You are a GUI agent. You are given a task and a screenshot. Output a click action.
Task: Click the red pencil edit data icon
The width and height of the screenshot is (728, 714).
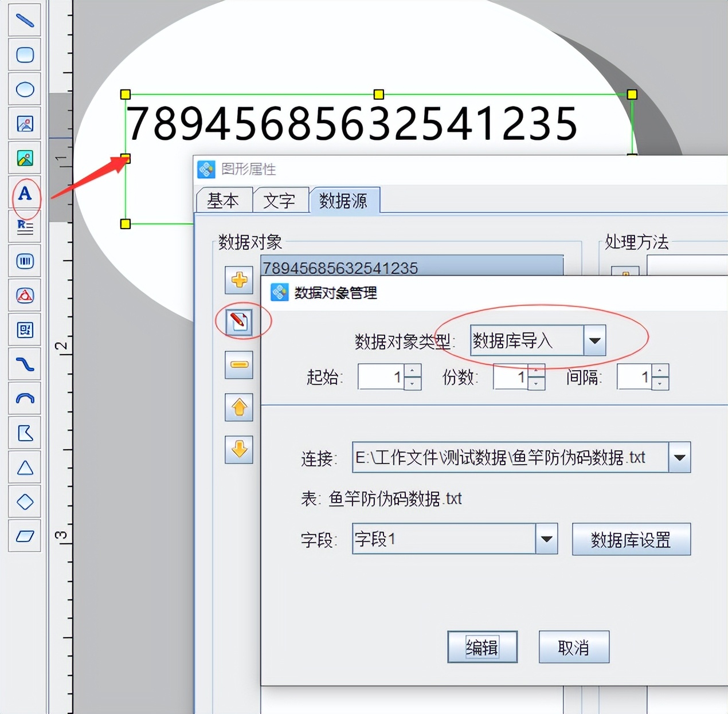[x=239, y=321]
